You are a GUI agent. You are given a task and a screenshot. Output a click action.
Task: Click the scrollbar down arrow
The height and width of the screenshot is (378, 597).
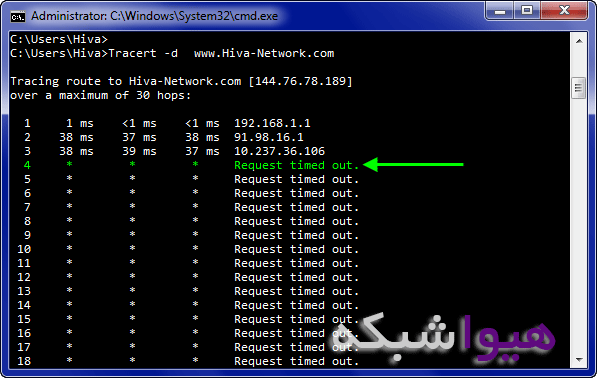(x=579, y=359)
